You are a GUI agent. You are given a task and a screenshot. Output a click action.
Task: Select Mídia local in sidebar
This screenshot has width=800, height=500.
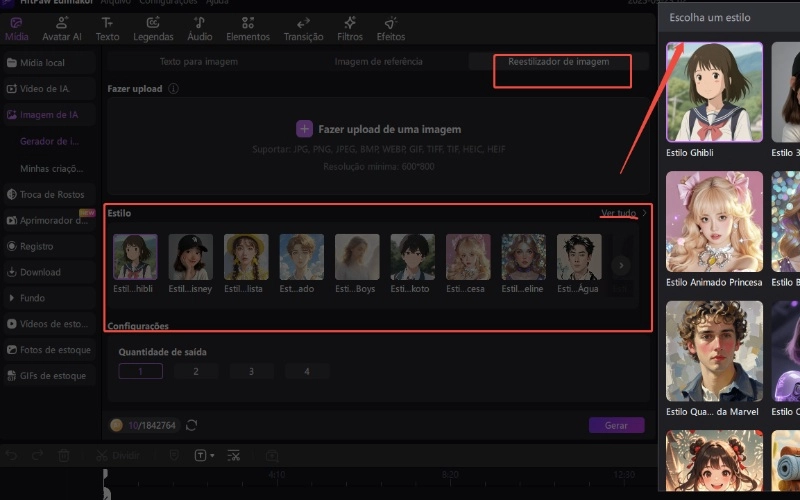click(x=48, y=63)
